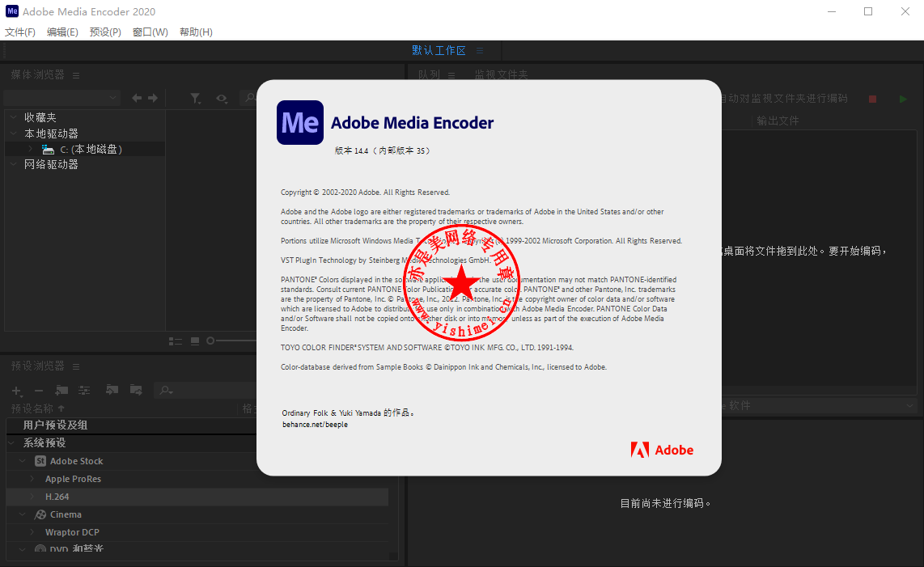Click the media browser search magnifier
Viewport: 924px width, 567px height.
point(250,98)
